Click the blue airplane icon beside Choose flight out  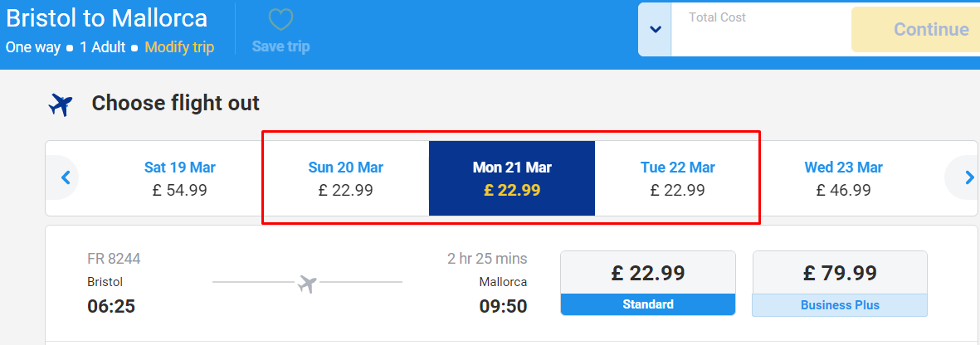click(x=61, y=104)
